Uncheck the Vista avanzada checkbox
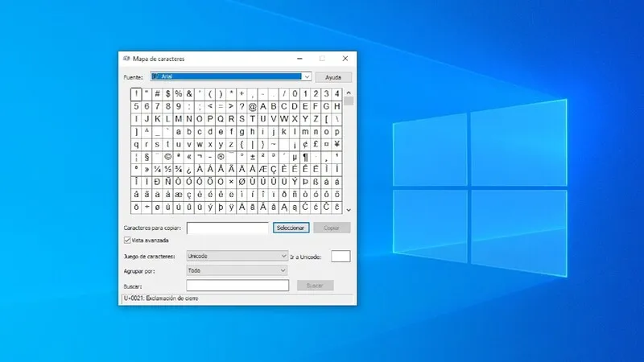Screen dimensions: 644x362 pyautogui.click(x=127, y=240)
